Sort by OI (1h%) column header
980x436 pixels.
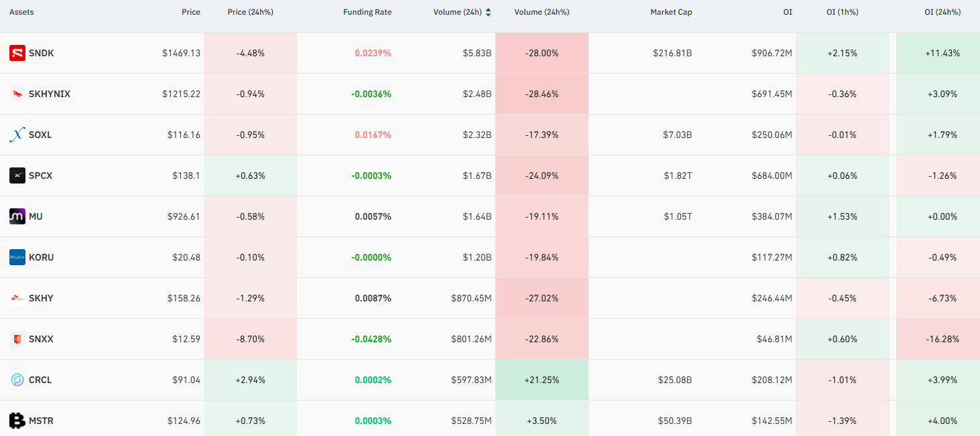pyautogui.click(x=842, y=12)
